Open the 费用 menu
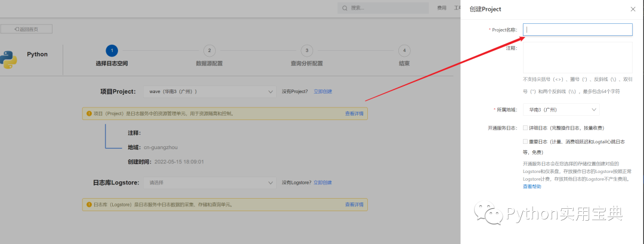The width and height of the screenshot is (644, 244). [x=441, y=8]
